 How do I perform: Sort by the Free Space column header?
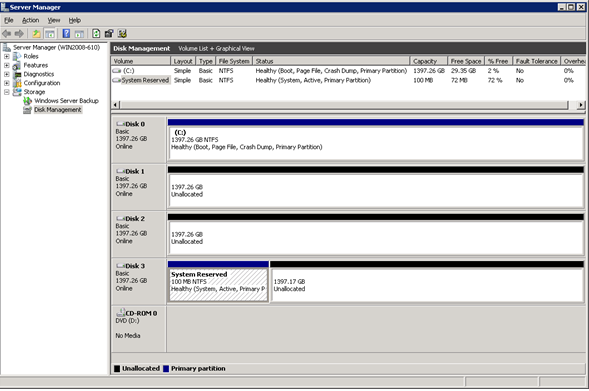click(x=466, y=61)
